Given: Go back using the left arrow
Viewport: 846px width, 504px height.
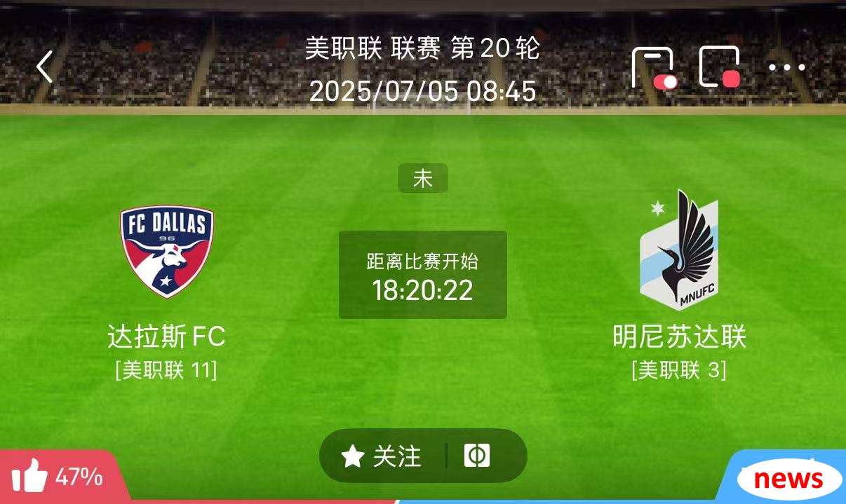Looking at the screenshot, I should click(45, 67).
